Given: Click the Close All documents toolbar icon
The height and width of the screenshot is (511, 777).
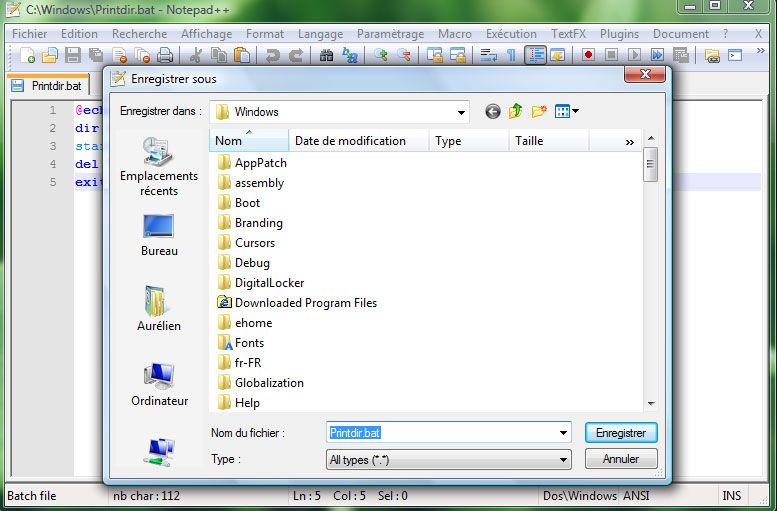Looking at the screenshot, I should [x=142, y=55].
